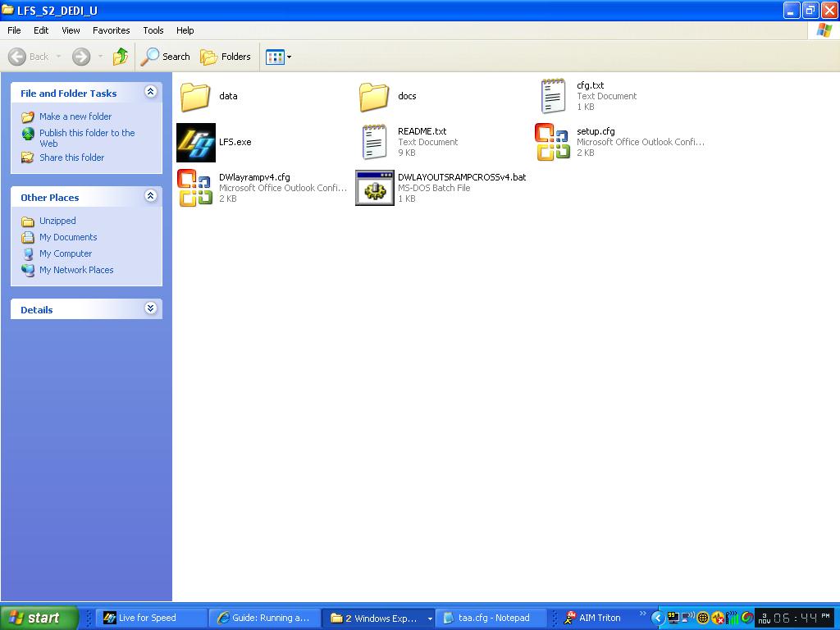This screenshot has width=840, height=630.
Task: Open My Computer link
Action: pyautogui.click(x=66, y=254)
